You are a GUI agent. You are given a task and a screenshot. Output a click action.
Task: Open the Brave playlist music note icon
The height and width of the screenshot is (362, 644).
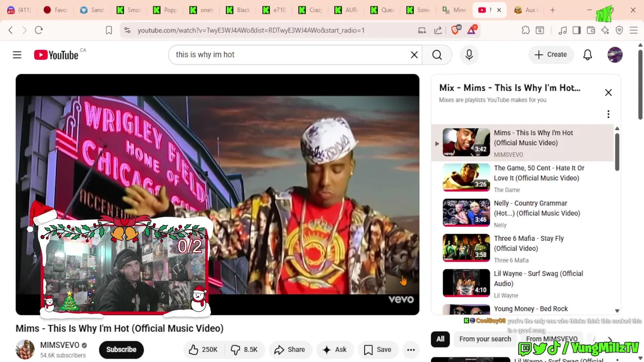(562, 30)
